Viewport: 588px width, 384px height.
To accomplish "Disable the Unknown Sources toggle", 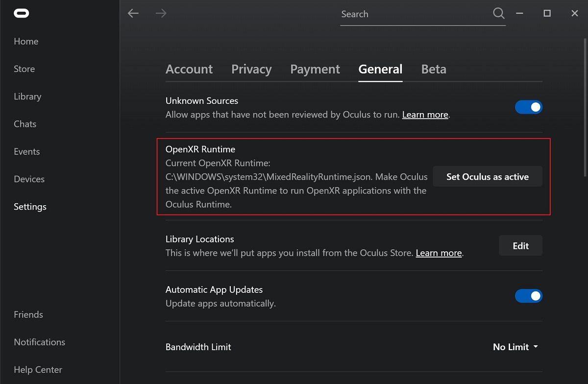I will pos(528,107).
